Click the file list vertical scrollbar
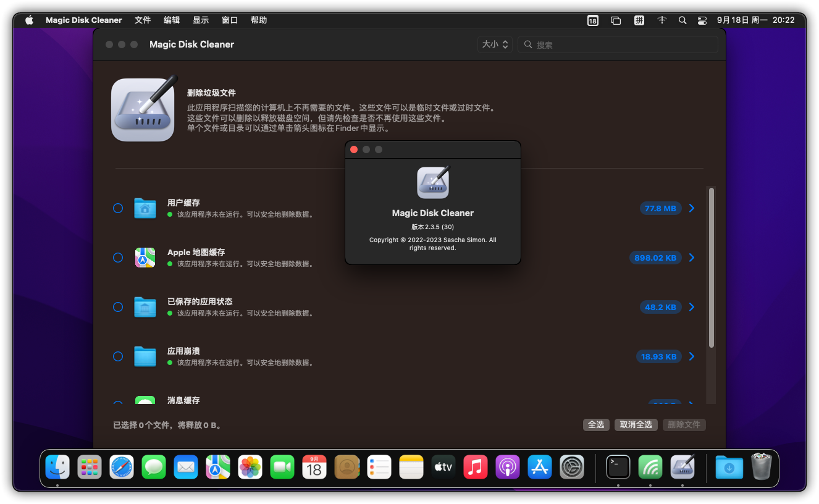Image resolution: width=819 pixels, height=504 pixels. pyautogui.click(x=712, y=267)
